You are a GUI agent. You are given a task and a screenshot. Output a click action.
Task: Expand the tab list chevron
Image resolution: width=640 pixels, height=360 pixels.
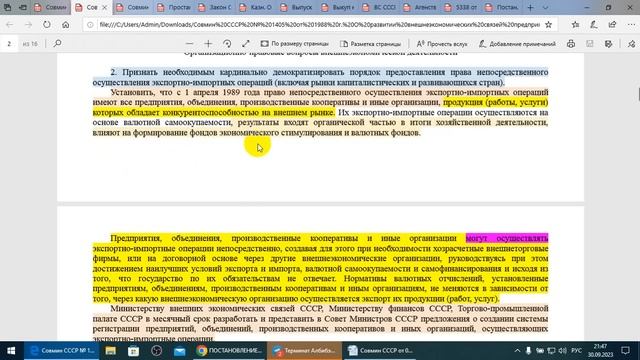(545, 7)
